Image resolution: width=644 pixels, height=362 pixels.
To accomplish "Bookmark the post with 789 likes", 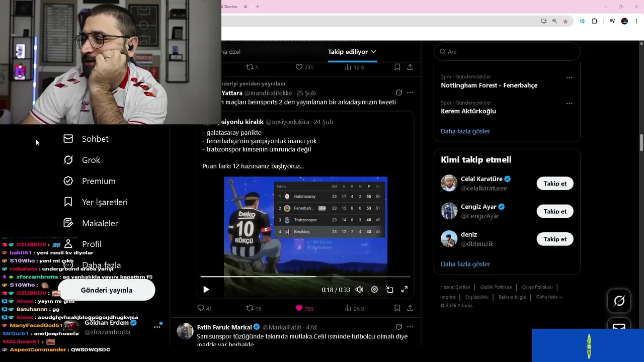I will tap(397, 308).
